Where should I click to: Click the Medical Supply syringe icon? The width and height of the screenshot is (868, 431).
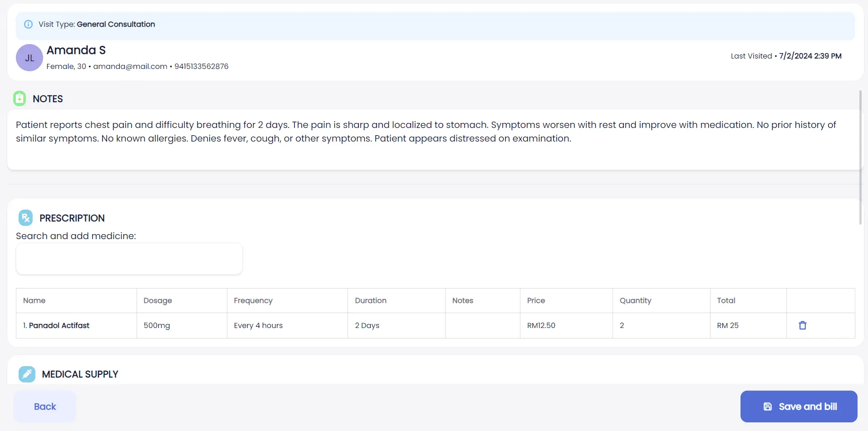[x=27, y=374]
